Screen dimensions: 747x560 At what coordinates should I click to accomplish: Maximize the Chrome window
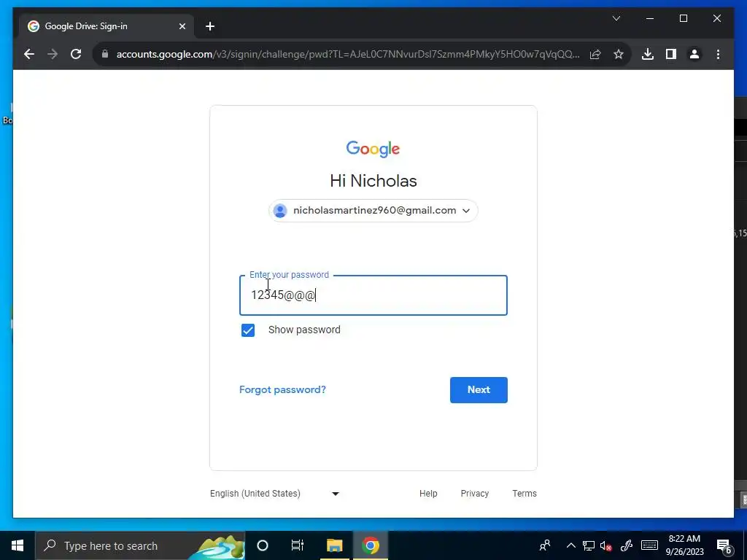click(x=683, y=18)
